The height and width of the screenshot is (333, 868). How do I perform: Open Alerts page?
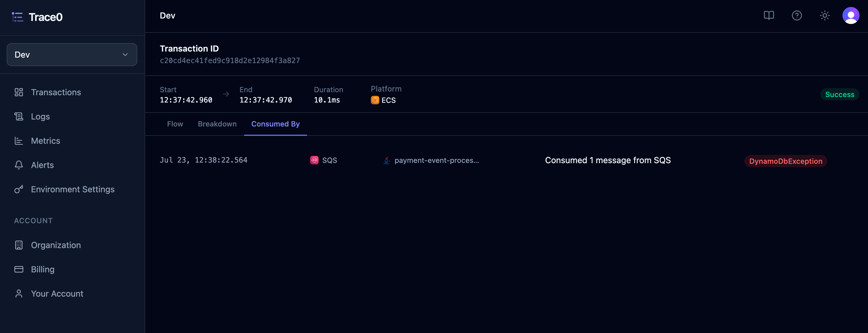(42, 165)
